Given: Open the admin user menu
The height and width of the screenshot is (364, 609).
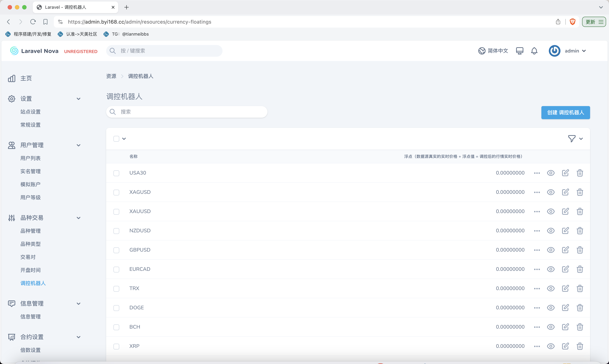Looking at the screenshot, I should (567, 51).
